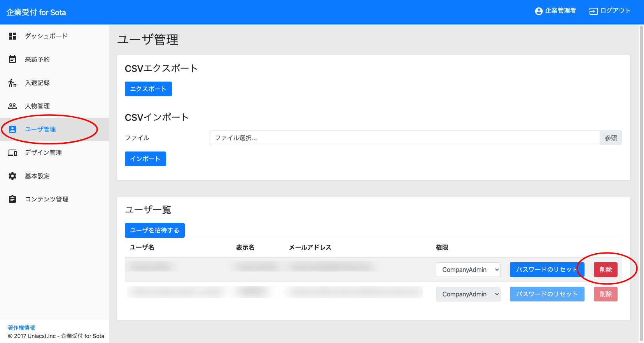Click the 参照 browse button

(x=611, y=138)
